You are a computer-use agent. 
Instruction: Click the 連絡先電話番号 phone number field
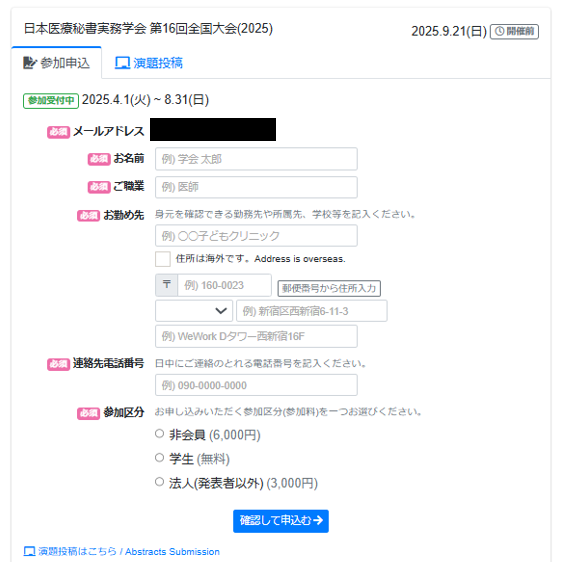coord(256,385)
